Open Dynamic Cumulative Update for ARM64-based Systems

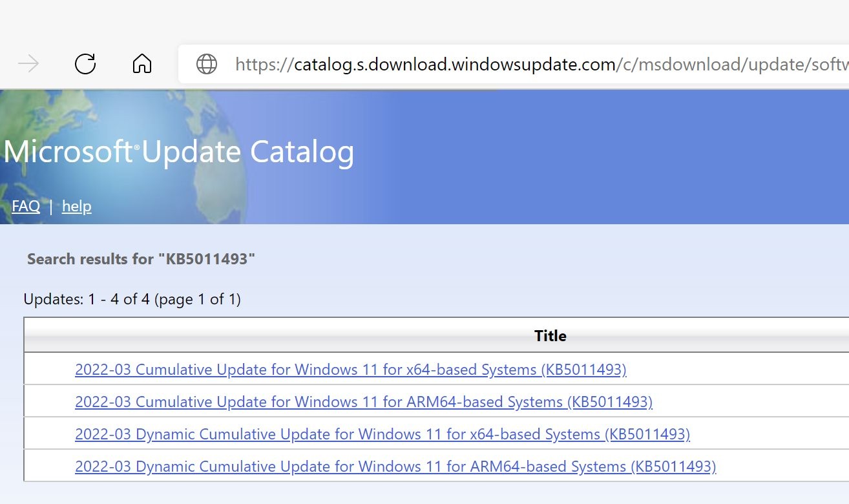(395, 467)
